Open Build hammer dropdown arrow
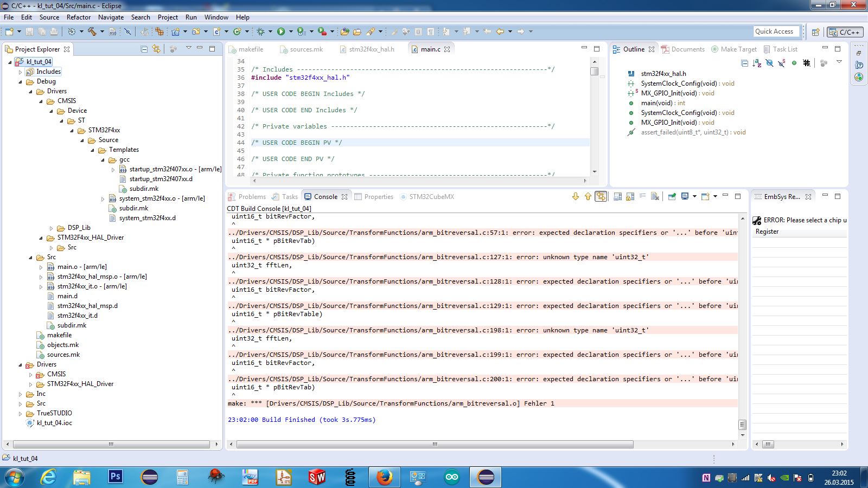868x488 pixels. point(102,31)
